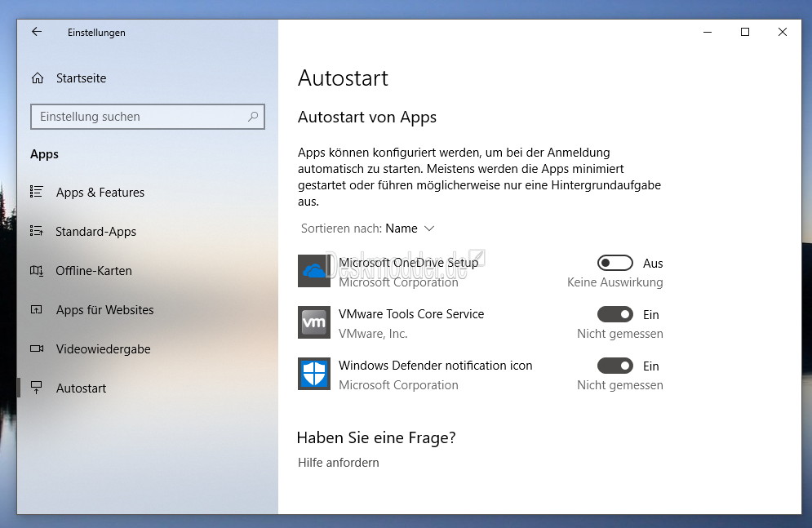This screenshot has height=528, width=812.
Task: Click the Haben Sie eine Frage? heading
Action: point(376,438)
